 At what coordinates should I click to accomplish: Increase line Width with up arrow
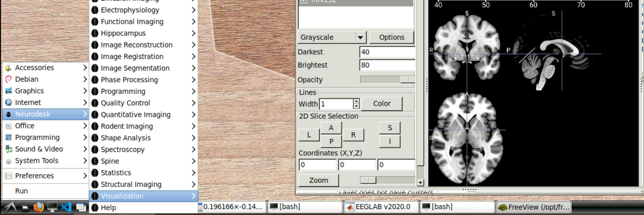(x=356, y=101)
